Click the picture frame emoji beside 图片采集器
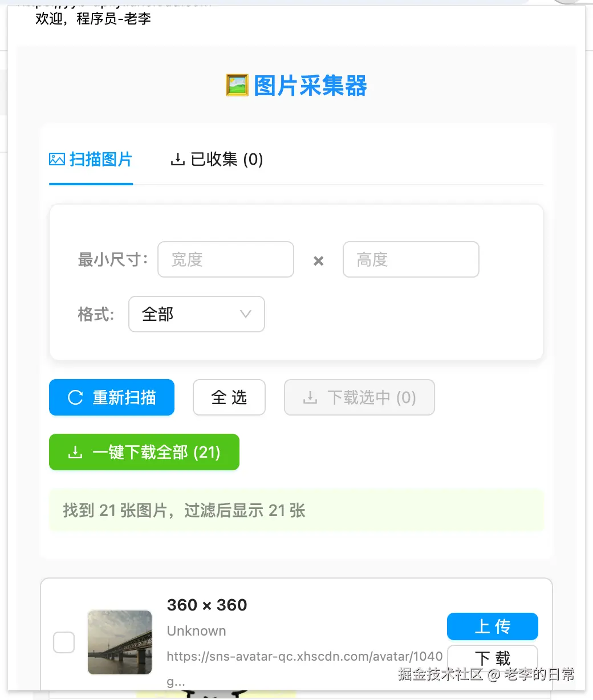Screen dimensions: 593x700 pos(237,86)
